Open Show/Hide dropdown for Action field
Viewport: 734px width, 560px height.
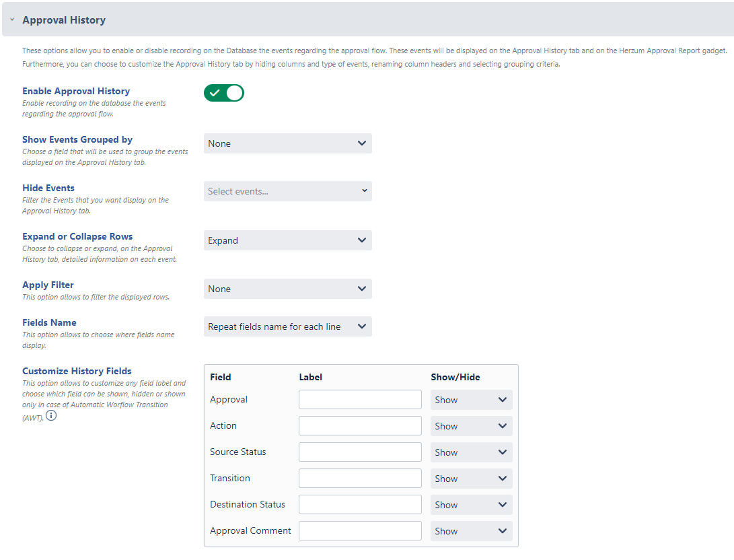(x=471, y=426)
